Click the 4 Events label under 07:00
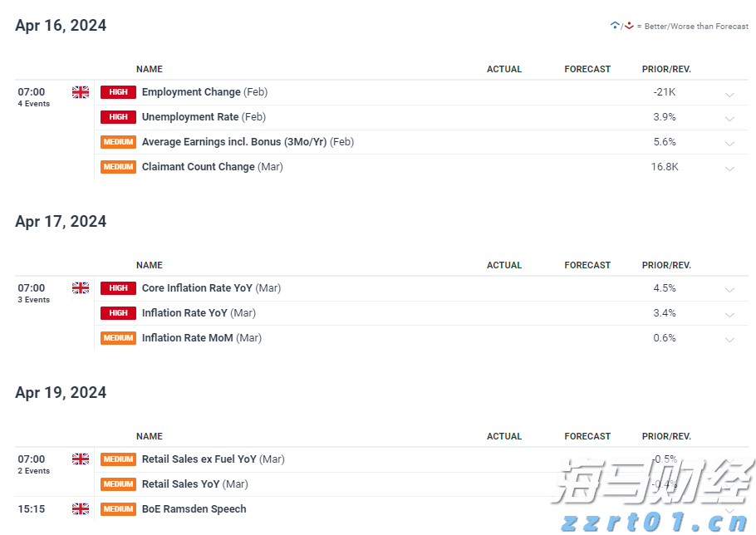 (33, 104)
